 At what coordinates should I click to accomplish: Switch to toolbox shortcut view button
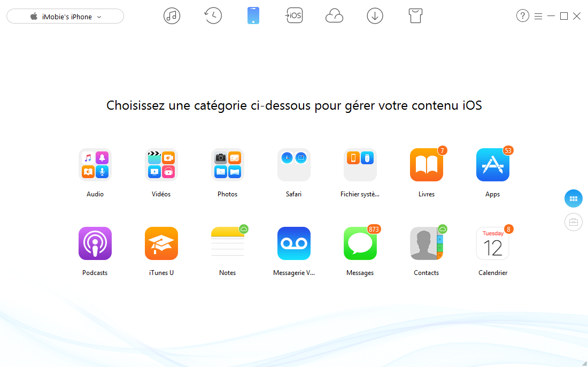574,222
